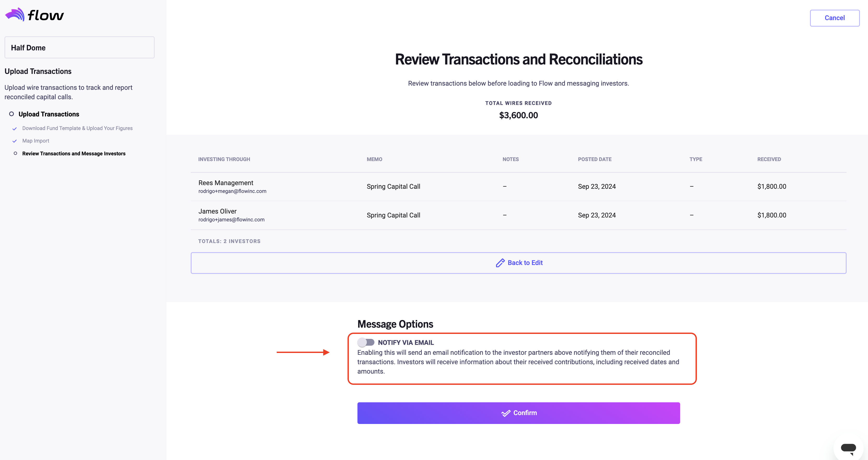This screenshot has width=868, height=460.
Task: Click $1,800.00 received for Rees Management
Action: [772, 187]
